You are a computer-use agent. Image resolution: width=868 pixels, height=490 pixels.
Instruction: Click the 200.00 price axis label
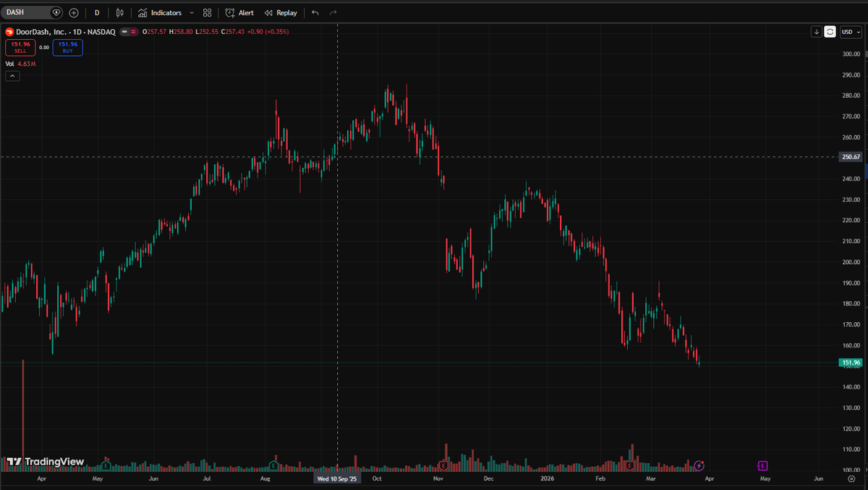pyautogui.click(x=851, y=262)
